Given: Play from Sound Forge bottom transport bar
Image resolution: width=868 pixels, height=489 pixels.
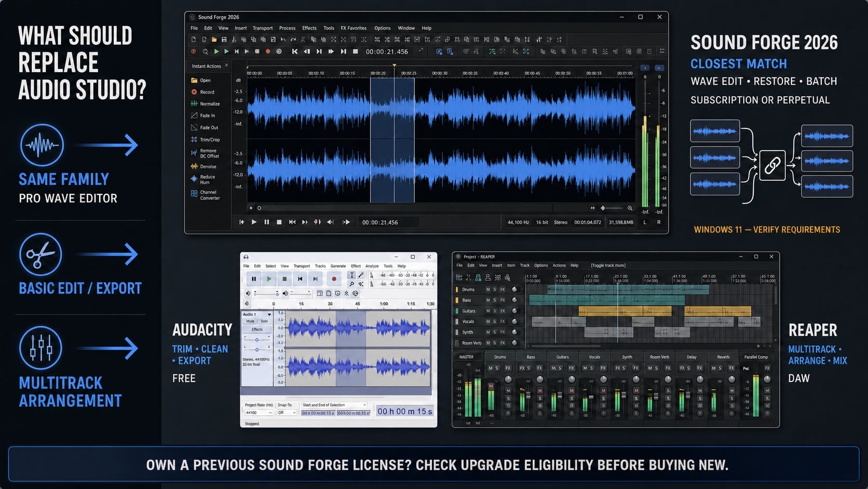Looking at the screenshot, I should click(254, 222).
